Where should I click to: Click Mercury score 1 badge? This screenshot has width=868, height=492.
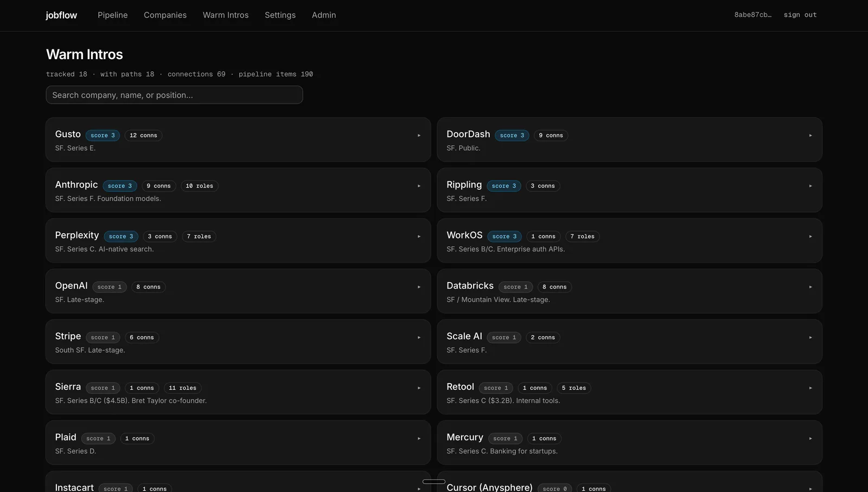(x=505, y=438)
